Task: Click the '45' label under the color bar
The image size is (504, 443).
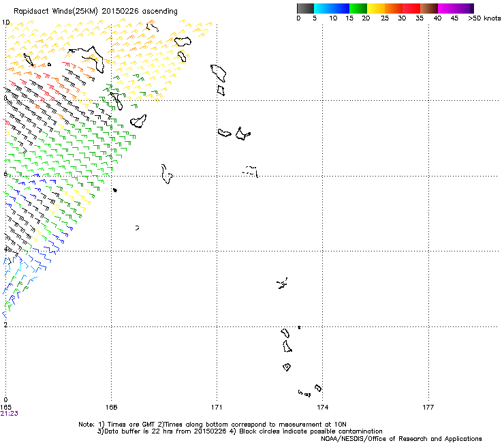Action: [454, 18]
